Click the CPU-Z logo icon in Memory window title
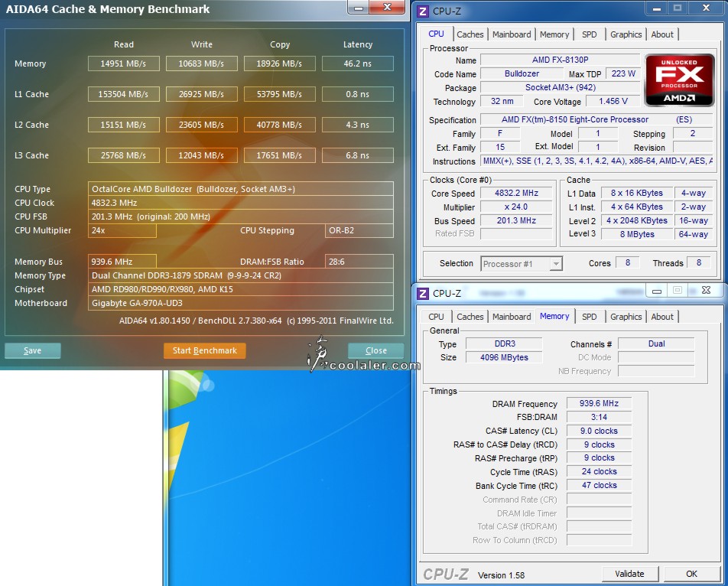Viewport: 728px width, 586px height. coord(422,294)
